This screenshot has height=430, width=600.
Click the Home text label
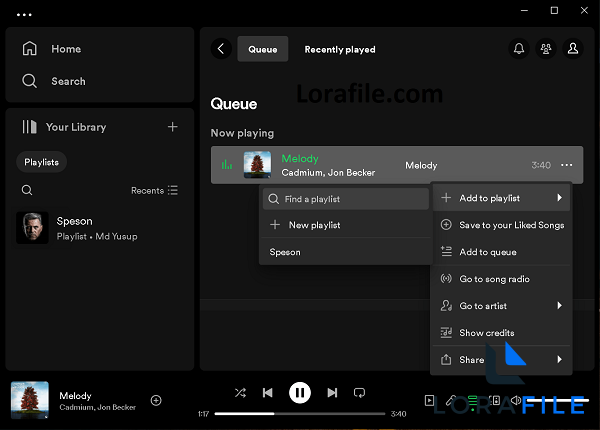coord(66,49)
